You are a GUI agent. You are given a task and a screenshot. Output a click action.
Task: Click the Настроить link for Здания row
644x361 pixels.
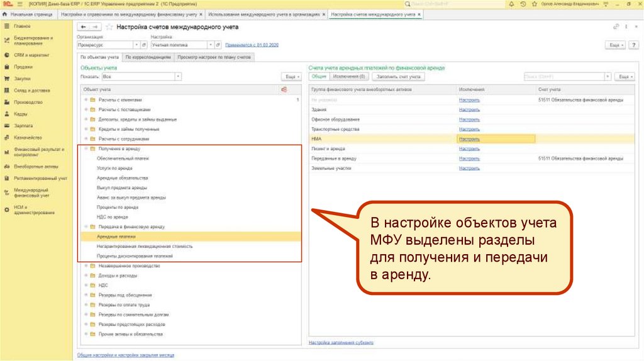coord(469,109)
